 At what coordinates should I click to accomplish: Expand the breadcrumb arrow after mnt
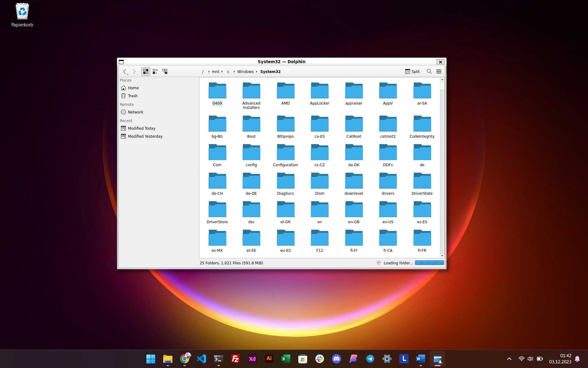coord(221,71)
